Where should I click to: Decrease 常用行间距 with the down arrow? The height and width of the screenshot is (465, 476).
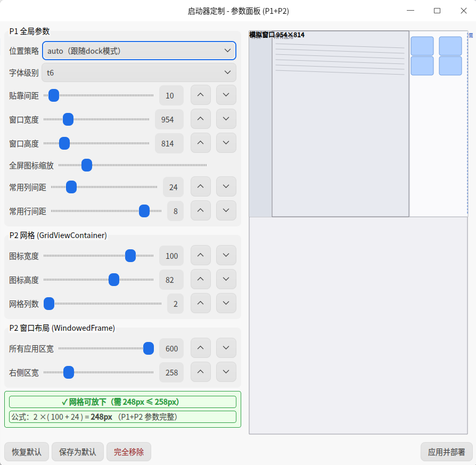coord(226,211)
